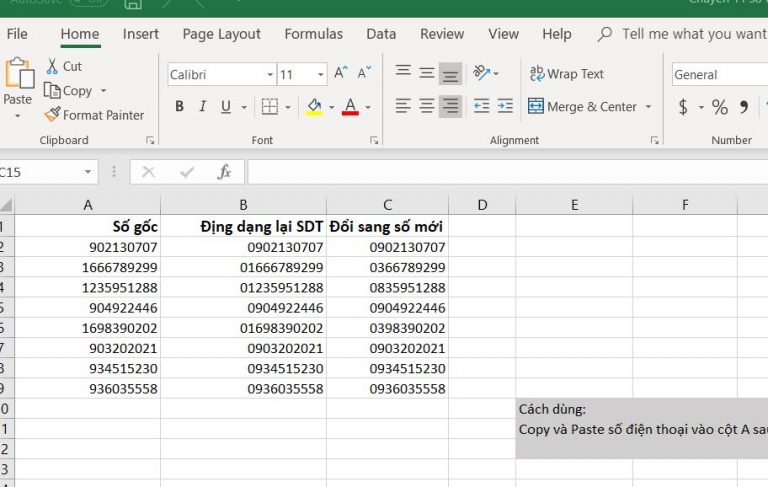Apply yellow fill color bucket

click(x=314, y=106)
